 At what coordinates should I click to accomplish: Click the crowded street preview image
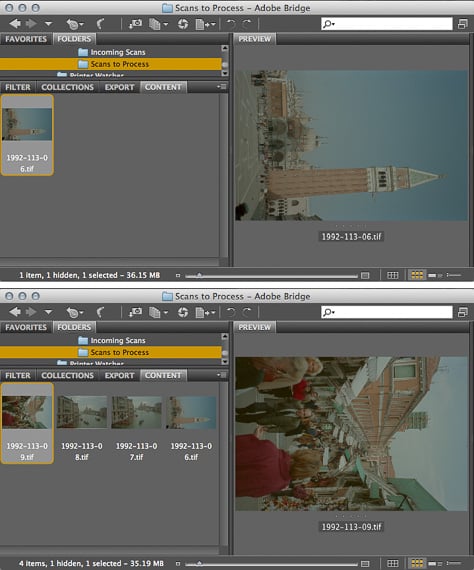click(x=352, y=434)
